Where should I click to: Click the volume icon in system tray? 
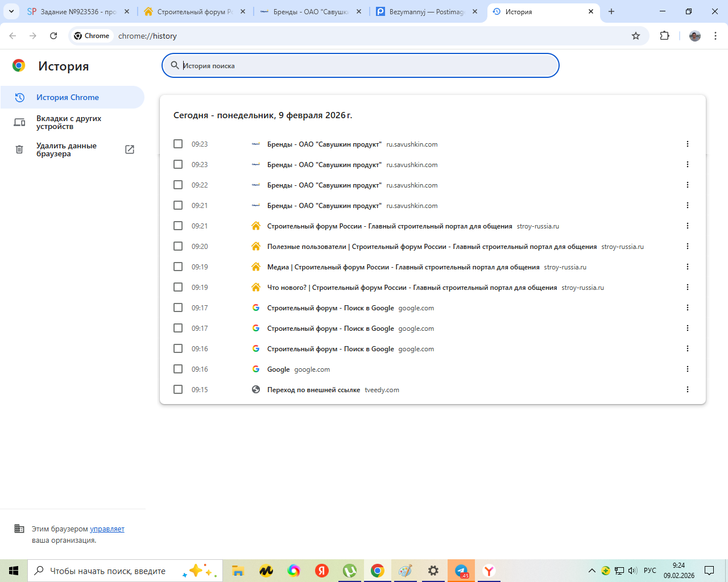click(632, 571)
